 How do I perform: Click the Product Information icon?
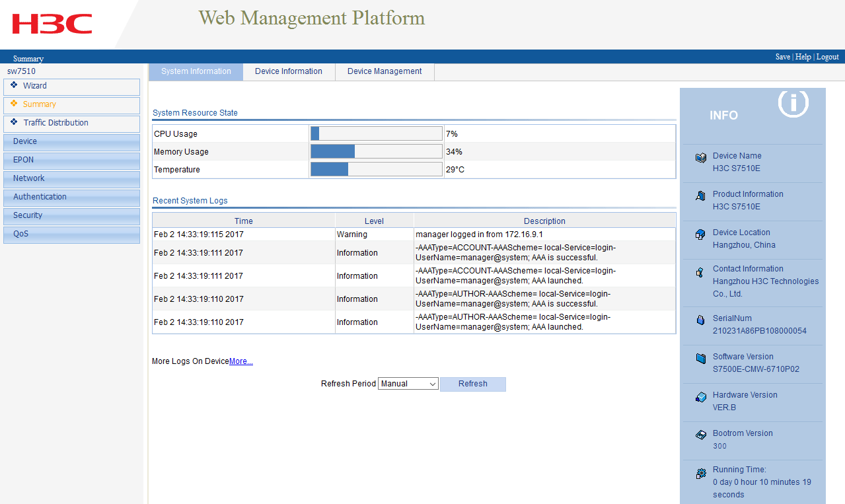click(701, 196)
